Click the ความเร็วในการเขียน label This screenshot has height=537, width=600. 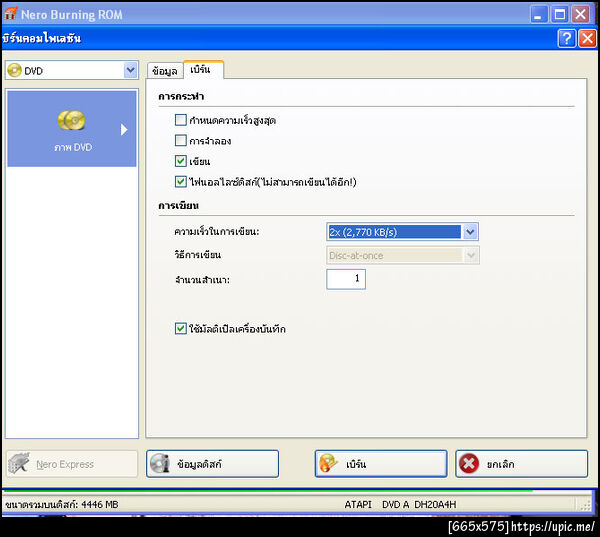click(217, 232)
